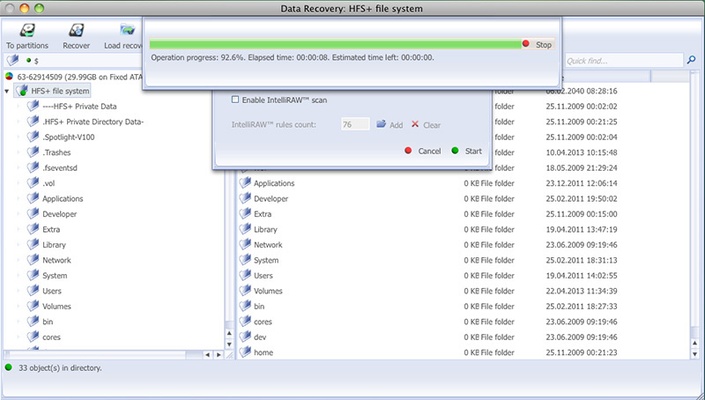705x400 pixels.
Task: Click the folder icon beside the $ path
Action: [x=13, y=60]
